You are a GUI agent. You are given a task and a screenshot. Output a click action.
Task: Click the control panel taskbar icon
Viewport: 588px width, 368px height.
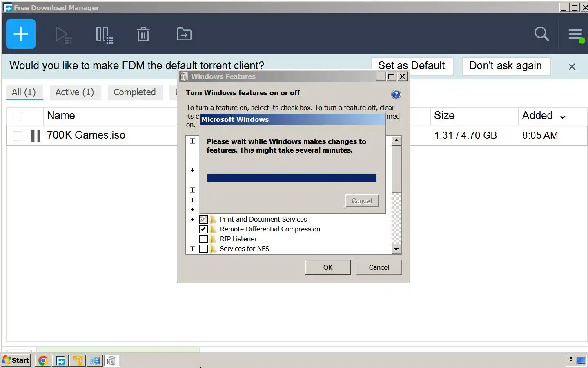(94, 361)
